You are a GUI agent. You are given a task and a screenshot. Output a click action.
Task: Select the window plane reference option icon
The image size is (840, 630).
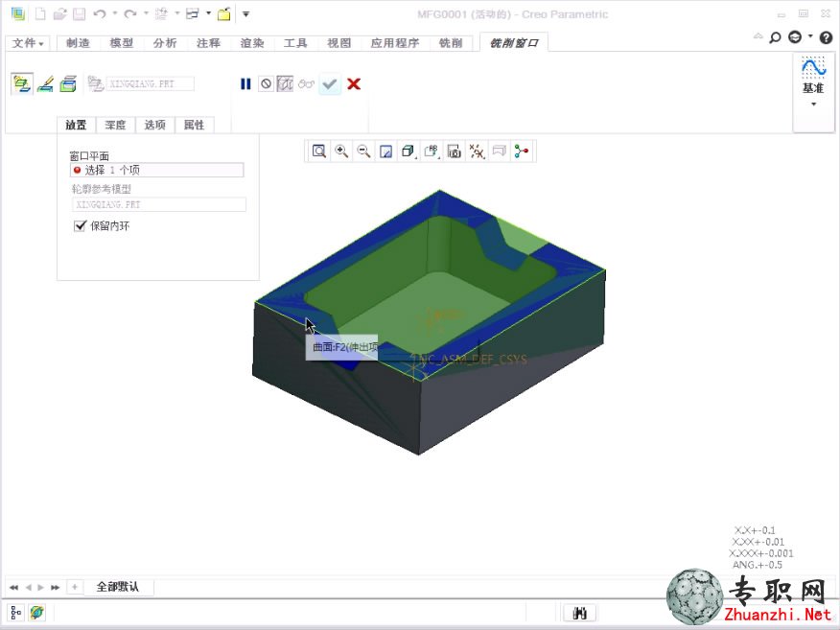22,84
